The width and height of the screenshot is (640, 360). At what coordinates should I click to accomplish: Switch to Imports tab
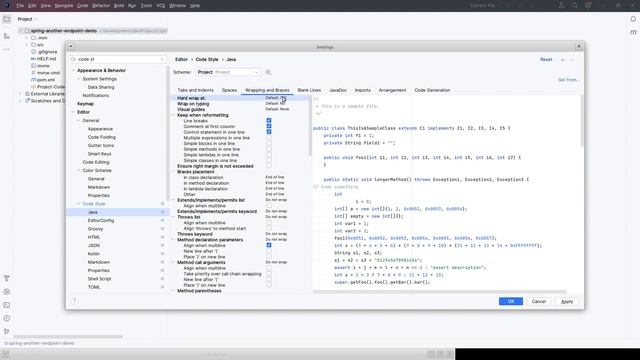[x=362, y=90]
